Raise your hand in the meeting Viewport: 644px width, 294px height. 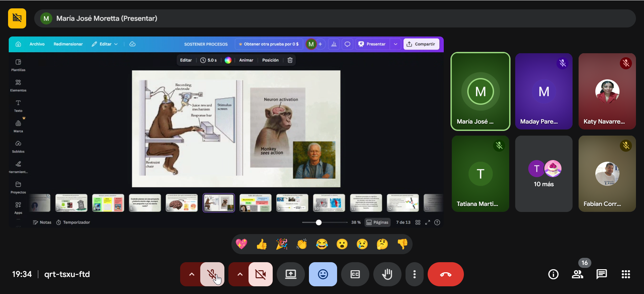tap(387, 274)
